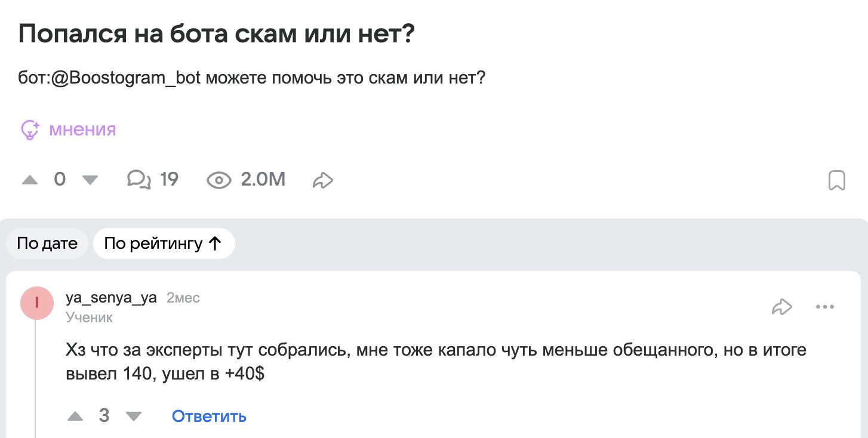The image size is (868, 438).
Task: Upvote the question about the bot scam
Action: (30, 180)
